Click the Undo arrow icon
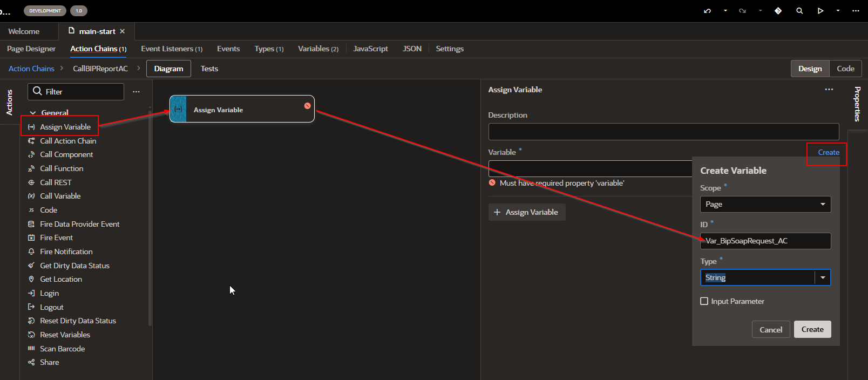 (707, 11)
